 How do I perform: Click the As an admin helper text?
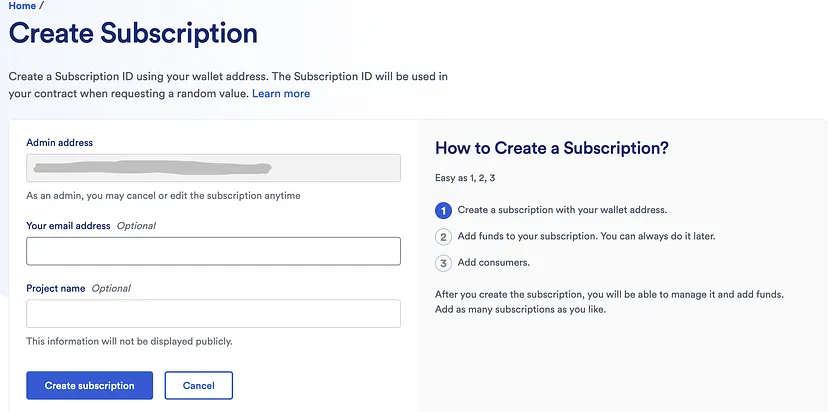(163, 196)
